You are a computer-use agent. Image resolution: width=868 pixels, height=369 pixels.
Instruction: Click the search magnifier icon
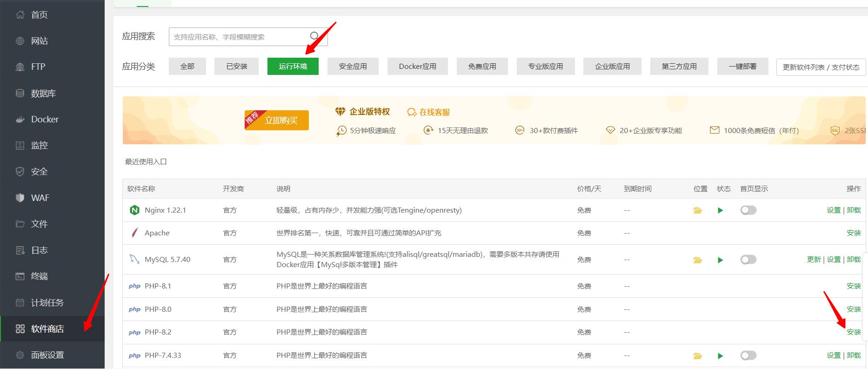(314, 36)
